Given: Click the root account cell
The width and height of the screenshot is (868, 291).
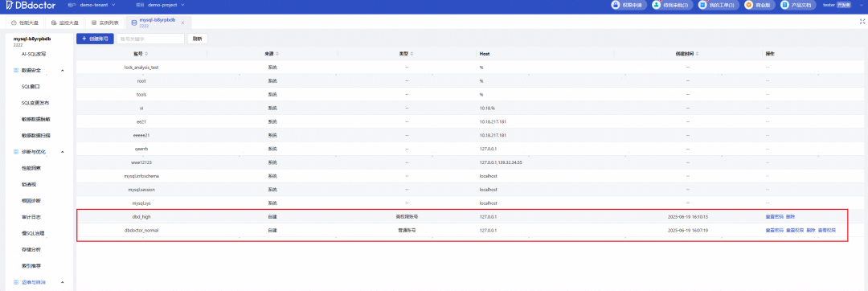Looking at the screenshot, I should [141, 80].
